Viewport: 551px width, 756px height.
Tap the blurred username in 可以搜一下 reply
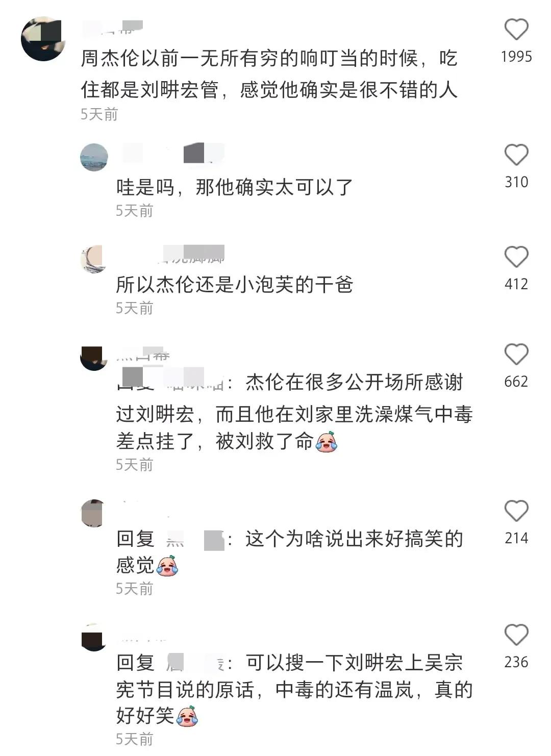(x=195, y=663)
